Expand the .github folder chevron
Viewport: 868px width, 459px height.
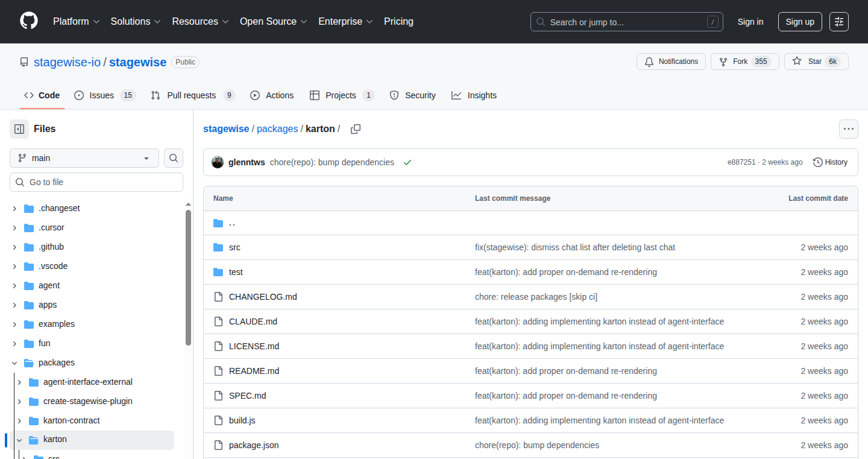click(14, 247)
